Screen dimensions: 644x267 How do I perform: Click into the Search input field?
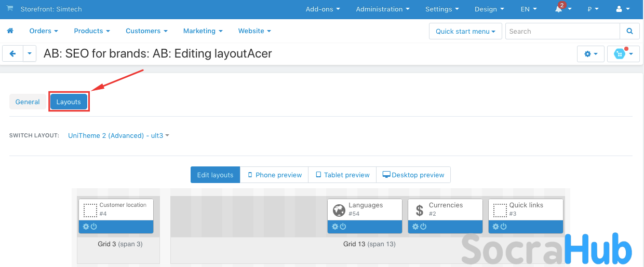562,31
